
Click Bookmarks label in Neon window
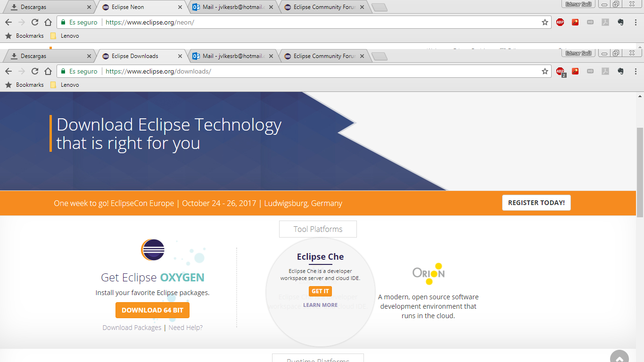coord(30,36)
